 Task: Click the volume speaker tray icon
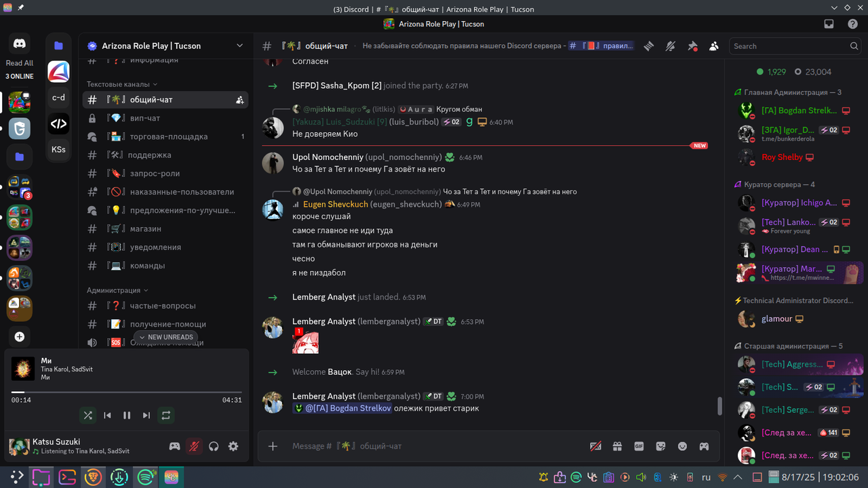641,477
